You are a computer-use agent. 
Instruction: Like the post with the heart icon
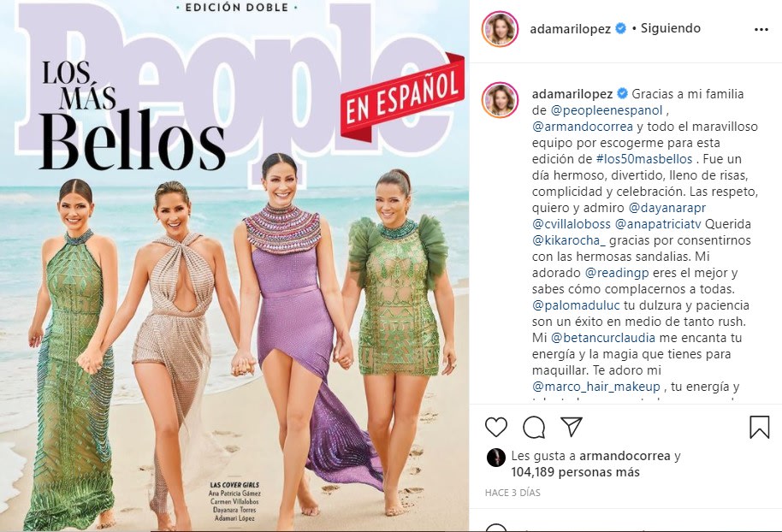[496, 428]
